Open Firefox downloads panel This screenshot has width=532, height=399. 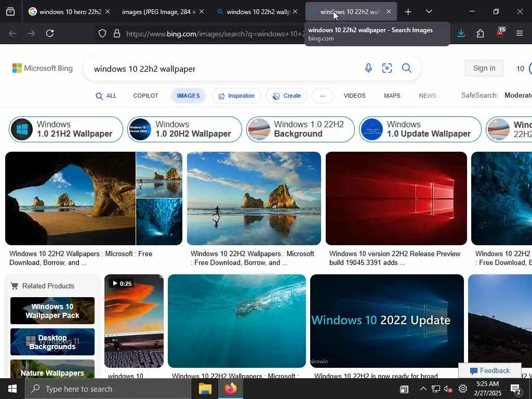point(461,33)
